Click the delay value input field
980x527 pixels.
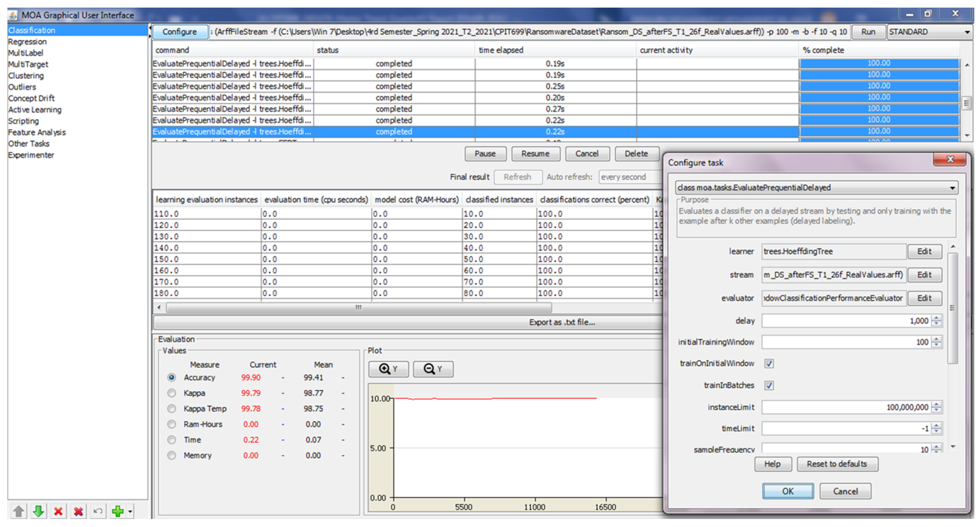[x=844, y=321]
